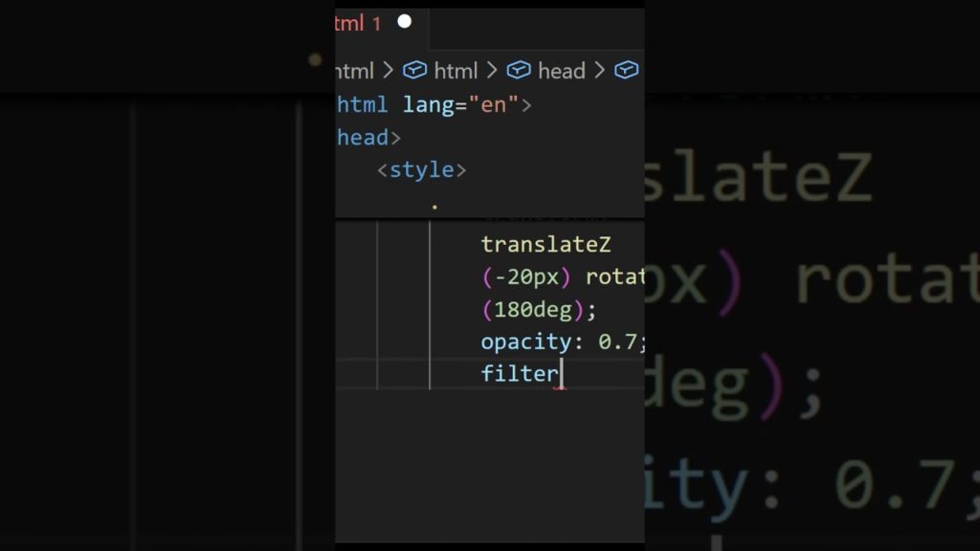Viewport: 980px width, 551px height.
Task: Click the last cube icon in the breadcrumb bar
Action: [x=626, y=71]
